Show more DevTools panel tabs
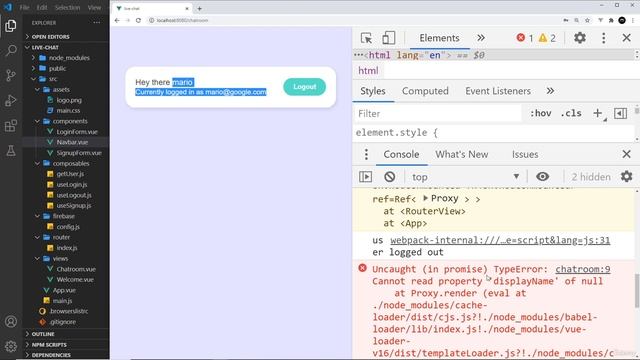Image resolution: width=640 pixels, height=360 pixels. pyautogui.click(x=481, y=38)
